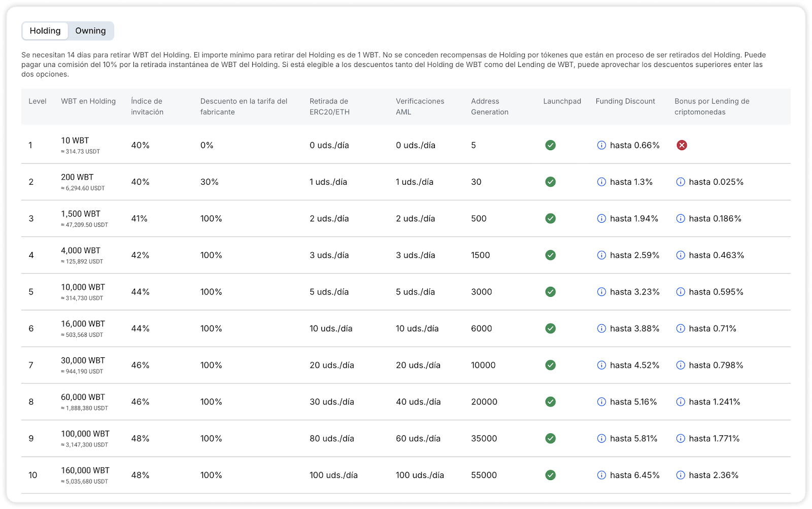Screen dimensions: 812x509
Task: Click the WBT en Holding column header
Action: tap(88, 101)
